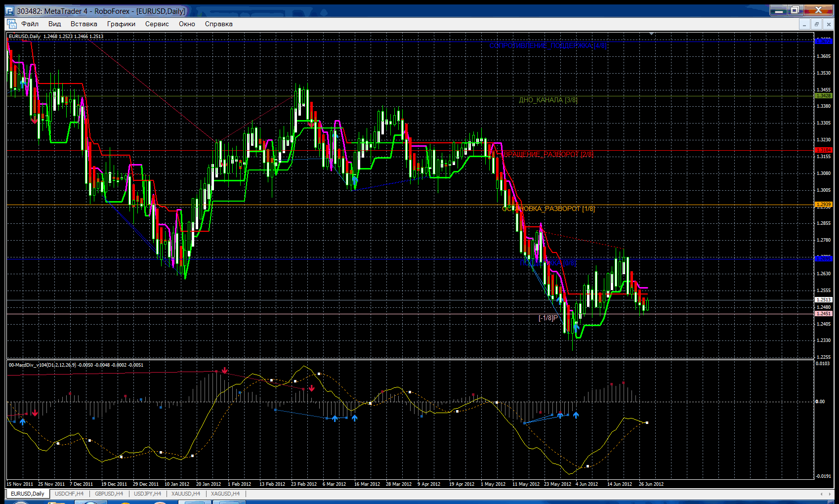Click the MetaTrader app icon in title bar

[10, 11]
